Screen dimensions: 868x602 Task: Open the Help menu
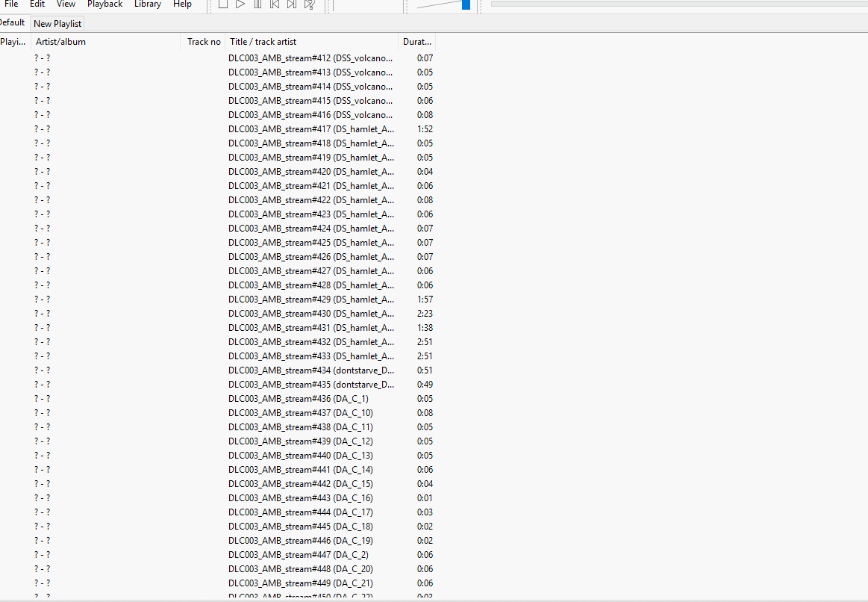point(182,4)
